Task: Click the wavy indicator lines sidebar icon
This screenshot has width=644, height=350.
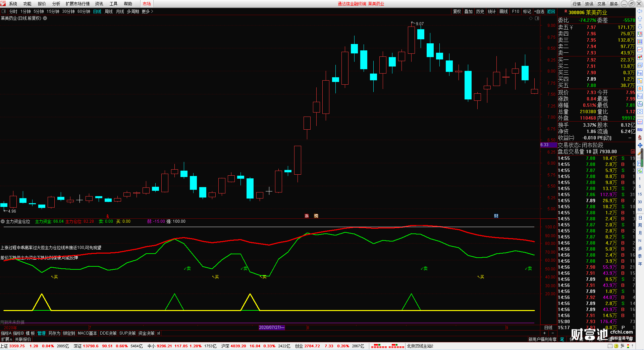Action: (640, 122)
